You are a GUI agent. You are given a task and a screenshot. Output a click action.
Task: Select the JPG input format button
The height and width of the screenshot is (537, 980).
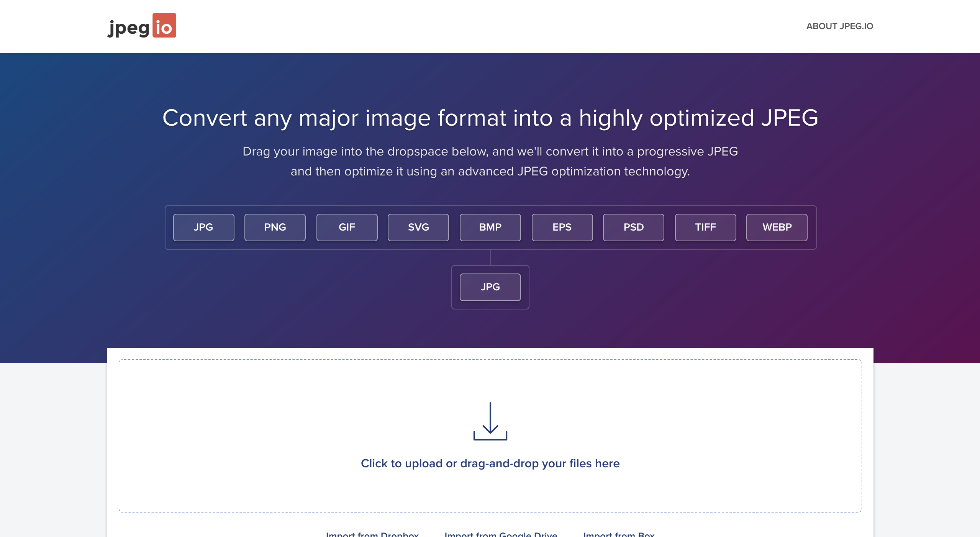203,227
